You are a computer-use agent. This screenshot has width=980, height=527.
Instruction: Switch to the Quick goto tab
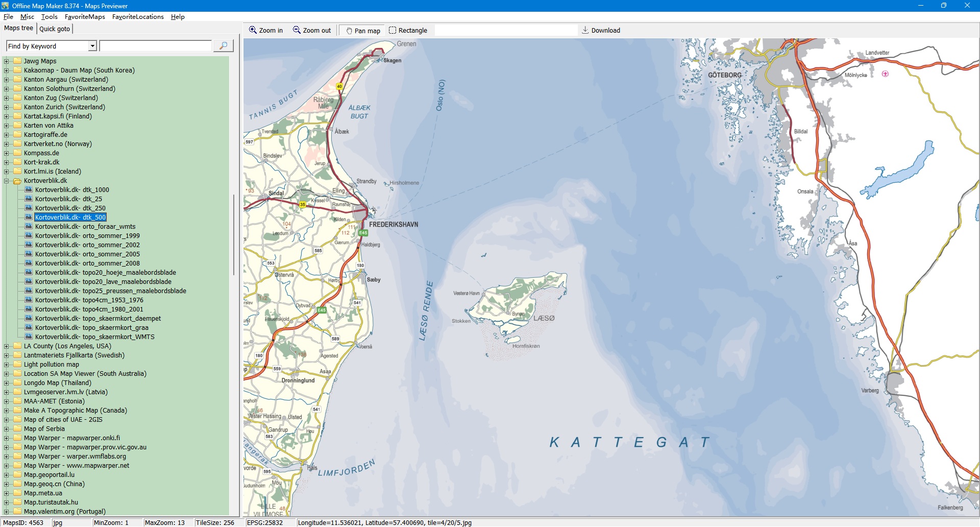[55, 29]
